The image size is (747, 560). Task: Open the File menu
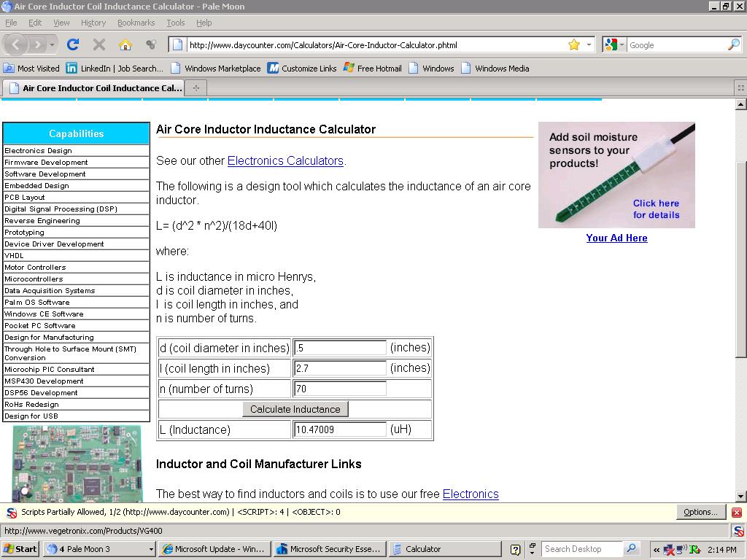[11, 23]
